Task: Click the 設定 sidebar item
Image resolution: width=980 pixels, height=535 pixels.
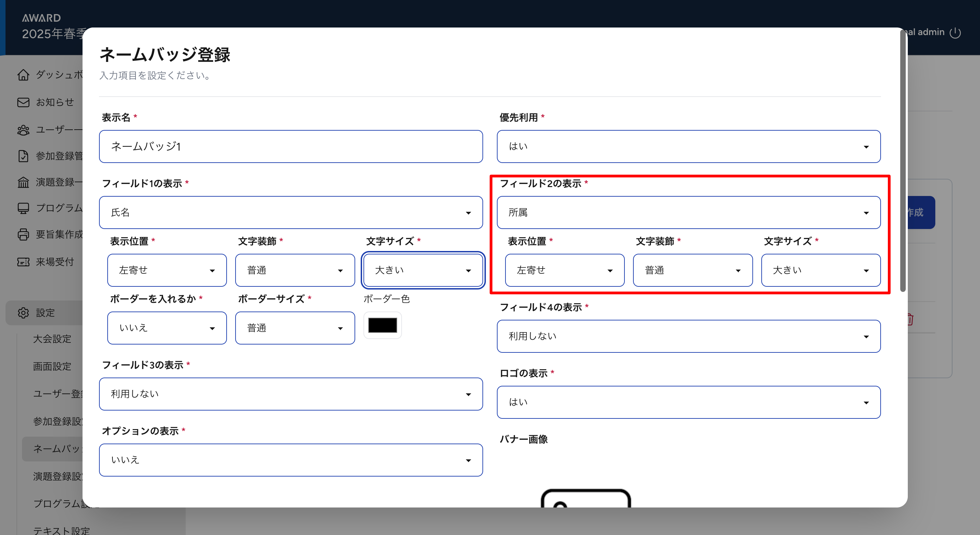Action: [45, 313]
